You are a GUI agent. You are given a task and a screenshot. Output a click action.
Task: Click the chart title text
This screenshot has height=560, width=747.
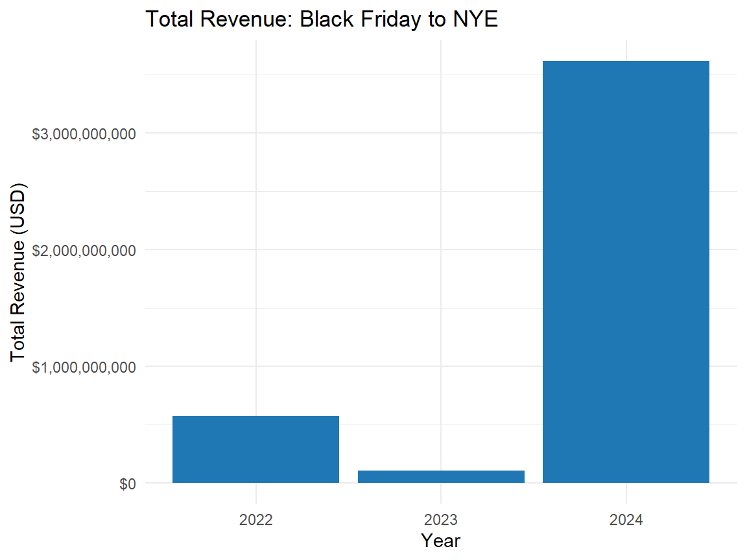click(321, 19)
